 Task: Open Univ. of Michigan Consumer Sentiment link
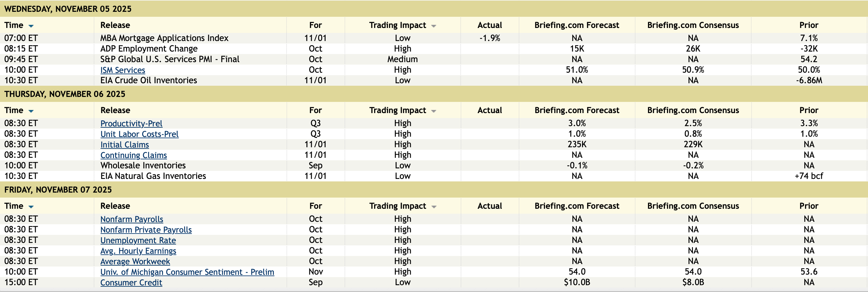tap(187, 272)
